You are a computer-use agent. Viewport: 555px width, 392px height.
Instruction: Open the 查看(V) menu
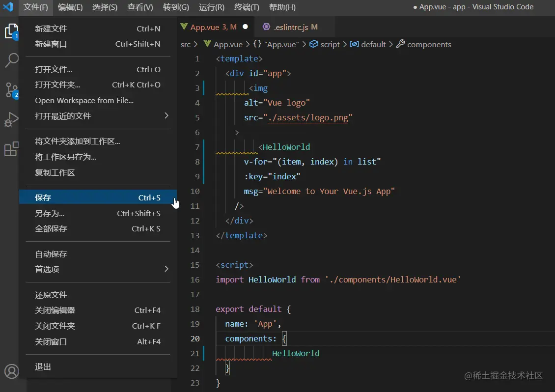pos(140,7)
